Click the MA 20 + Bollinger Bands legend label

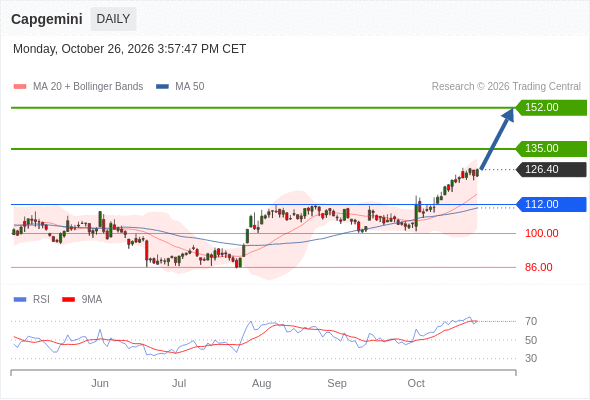click(88, 87)
